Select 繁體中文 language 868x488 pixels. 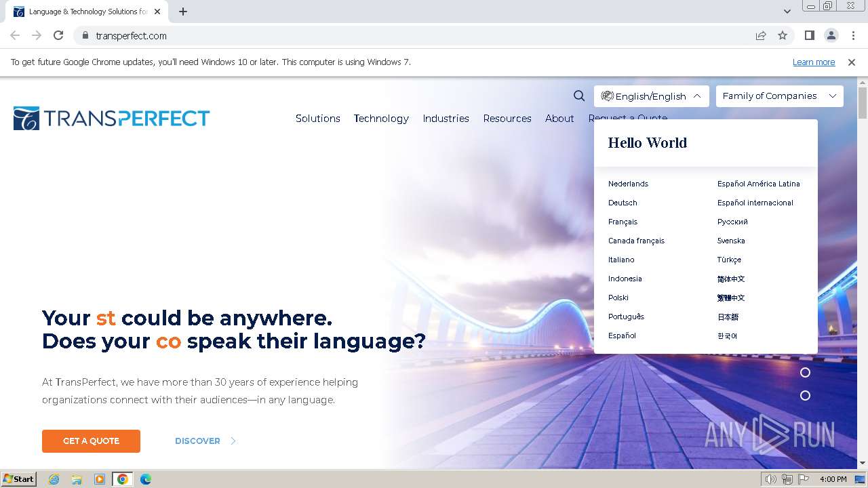click(731, 298)
